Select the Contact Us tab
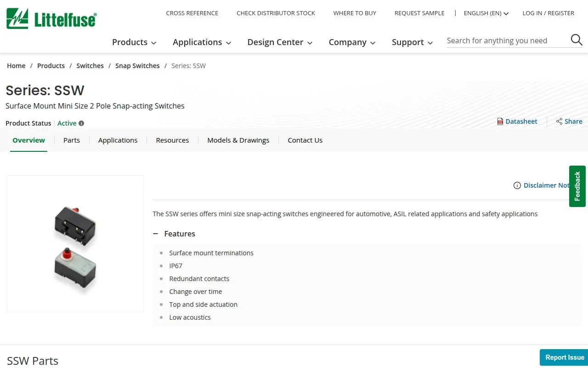 [x=305, y=140]
